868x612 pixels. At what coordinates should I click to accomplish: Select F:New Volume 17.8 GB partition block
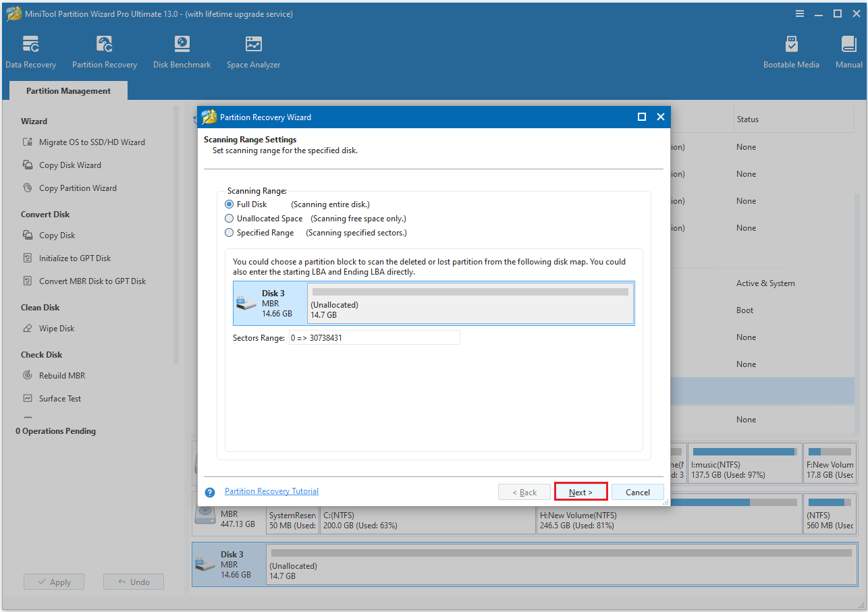(830, 463)
